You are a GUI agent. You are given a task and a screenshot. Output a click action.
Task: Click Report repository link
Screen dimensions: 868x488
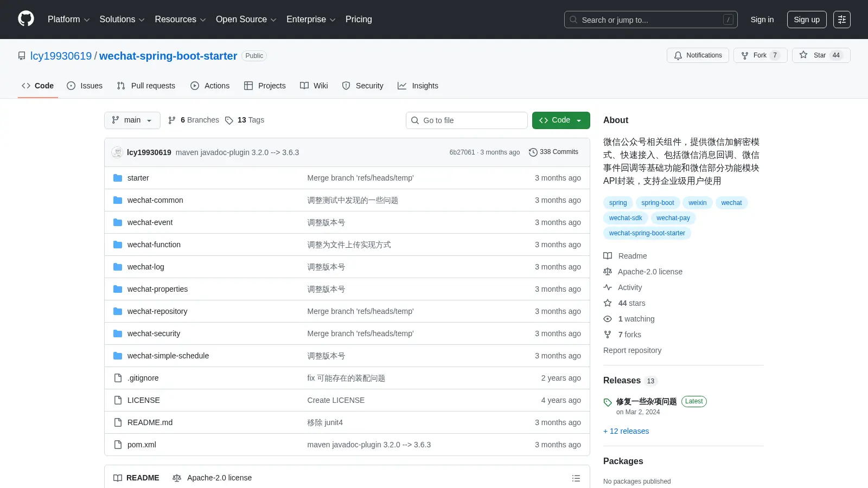632,351
